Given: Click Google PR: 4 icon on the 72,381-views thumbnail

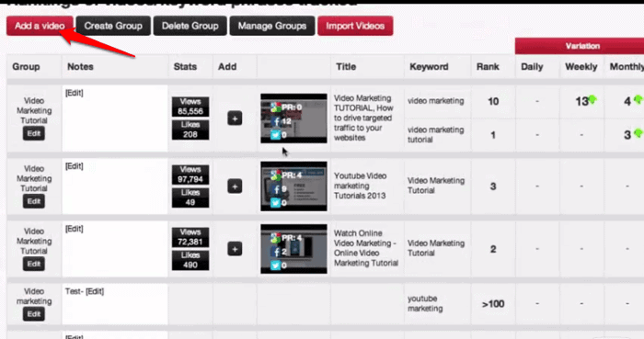Looking at the screenshot, I should 276,238.
